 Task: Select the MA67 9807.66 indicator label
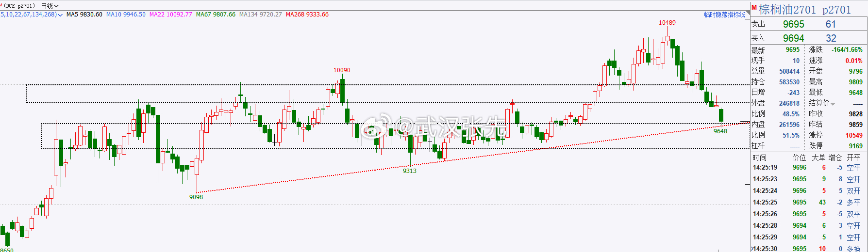pyautogui.click(x=216, y=15)
